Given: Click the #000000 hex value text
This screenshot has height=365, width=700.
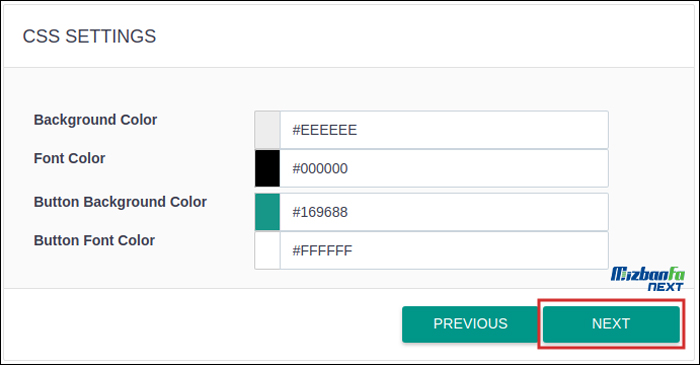Looking at the screenshot, I should [320, 169].
